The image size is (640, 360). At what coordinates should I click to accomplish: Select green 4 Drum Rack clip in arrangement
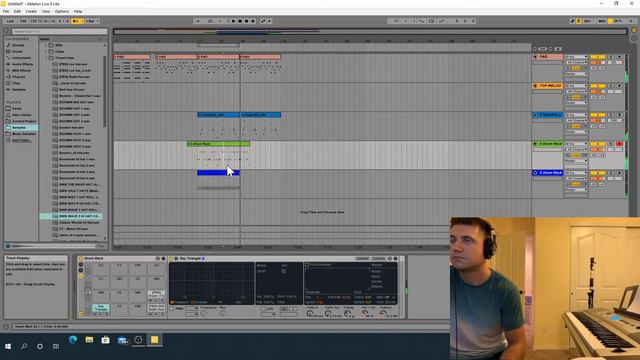tap(218, 144)
